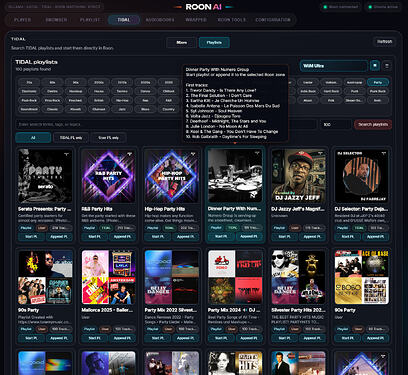Append PL for Dinner Party With Numero
408x375 pixels.
tap(249, 236)
